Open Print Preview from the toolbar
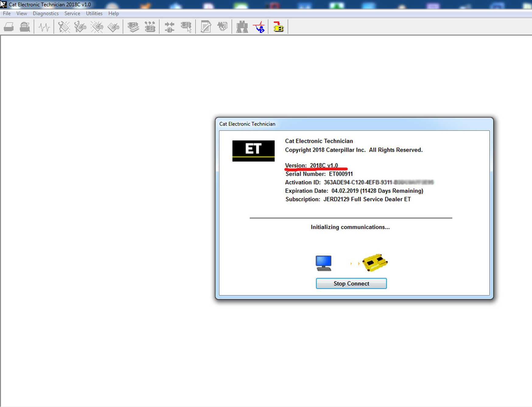This screenshot has height=407, width=532. click(25, 27)
